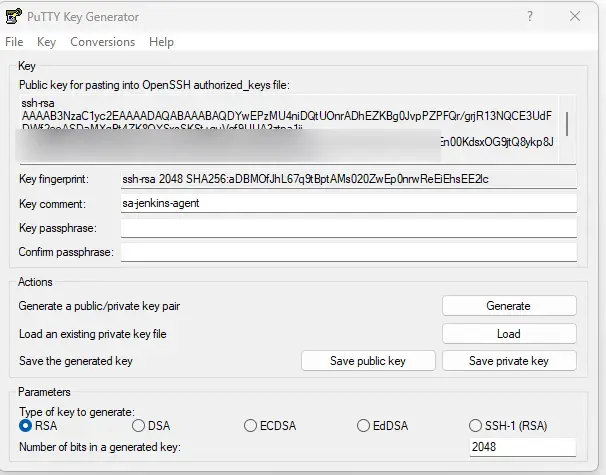Click 'Type of key to generate:' label

77,412
